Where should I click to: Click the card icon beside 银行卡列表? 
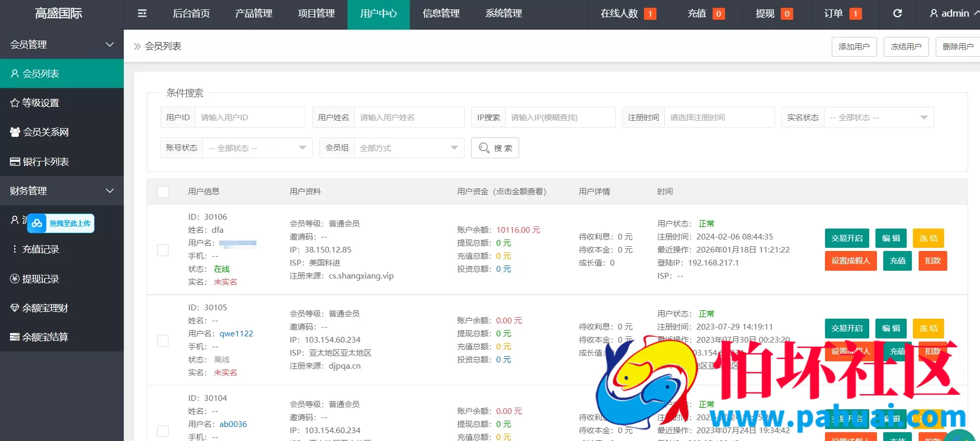click(x=15, y=162)
